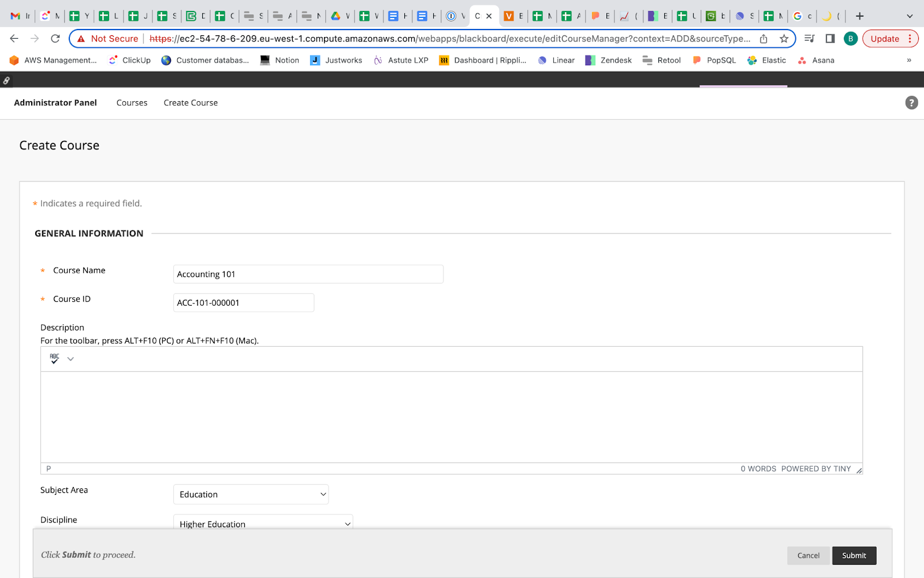Open the Notion bookmark

(280, 60)
